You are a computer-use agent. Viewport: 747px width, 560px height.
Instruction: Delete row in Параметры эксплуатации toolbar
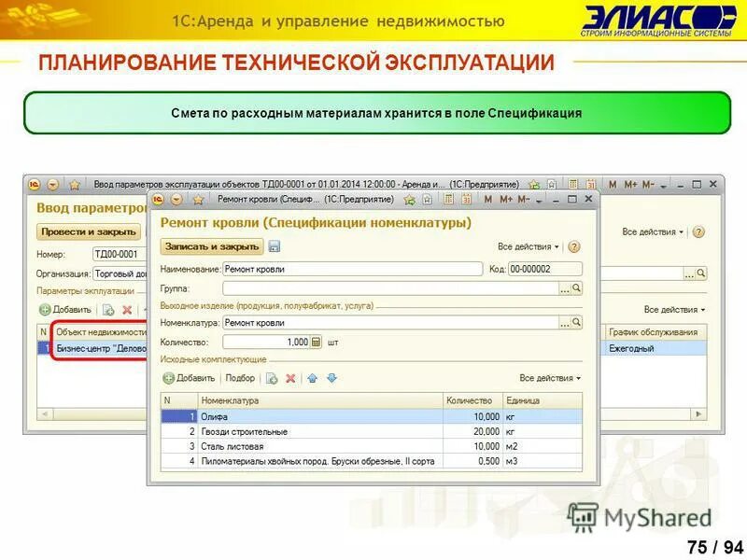(127, 310)
